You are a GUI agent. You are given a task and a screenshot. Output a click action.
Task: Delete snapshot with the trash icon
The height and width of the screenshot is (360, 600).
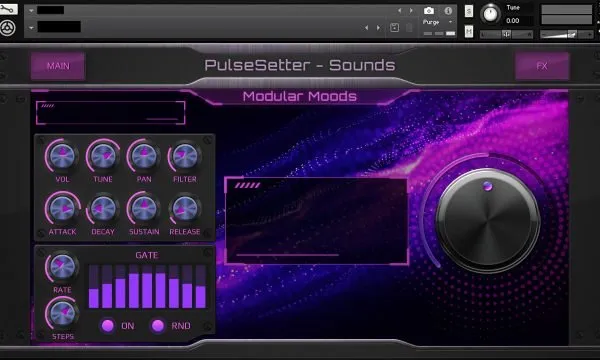[409, 28]
